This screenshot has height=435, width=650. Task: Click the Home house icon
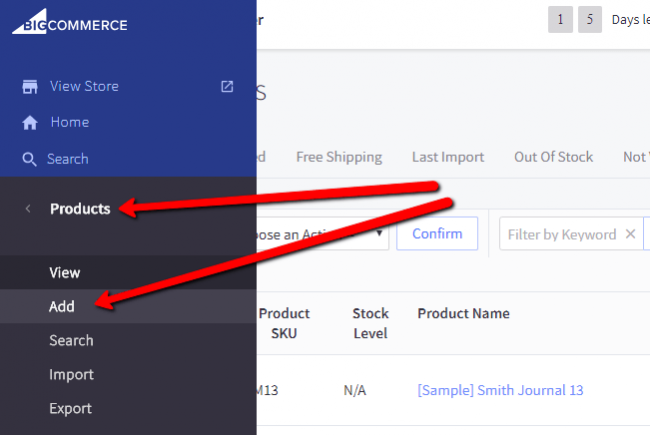tap(30, 123)
